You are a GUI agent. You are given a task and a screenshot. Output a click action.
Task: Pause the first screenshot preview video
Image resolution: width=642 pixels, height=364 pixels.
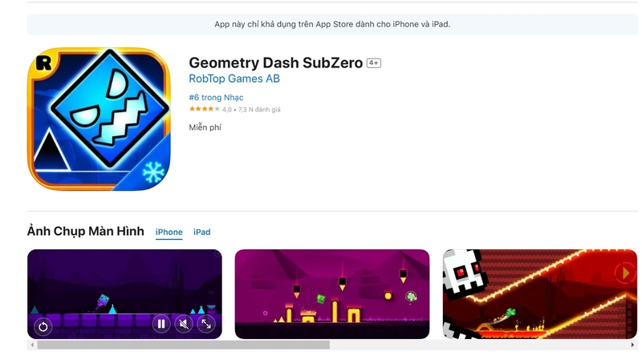[161, 325]
